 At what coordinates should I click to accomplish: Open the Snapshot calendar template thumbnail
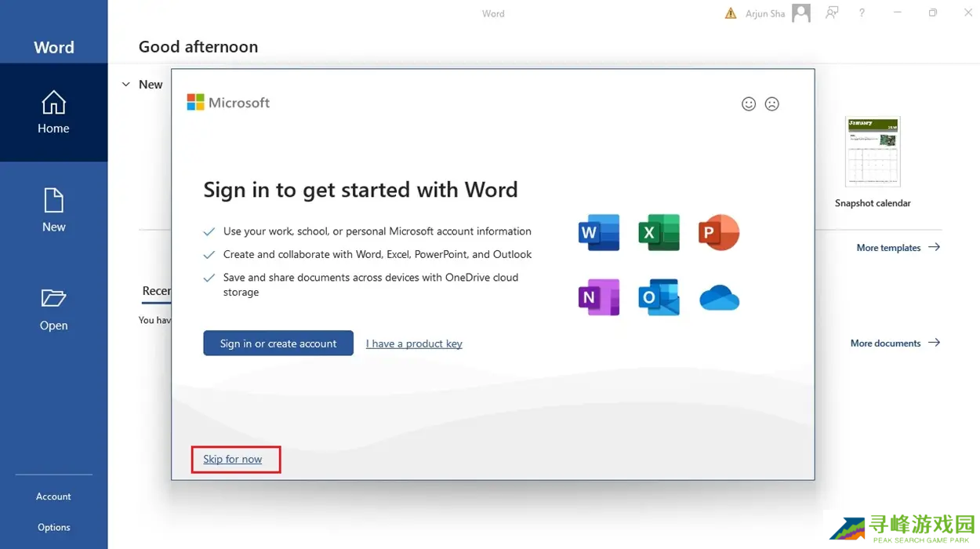(873, 152)
